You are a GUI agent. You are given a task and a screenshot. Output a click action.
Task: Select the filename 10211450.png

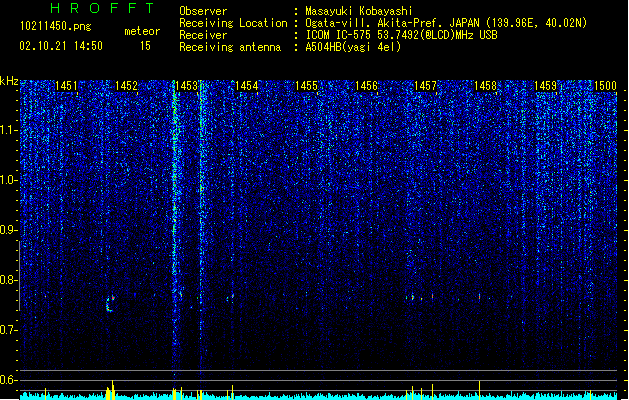pyautogui.click(x=56, y=26)
